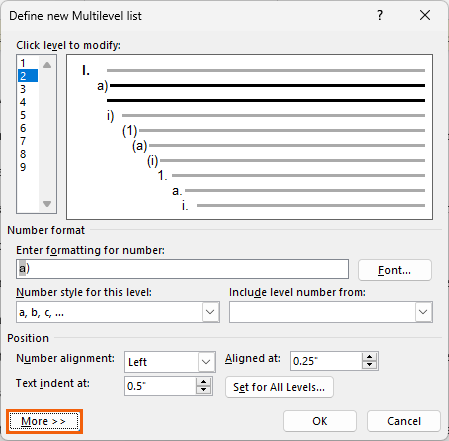The width and height of the screenshot is (449, 441).
Task: Open the Font... dialog
Action: pyautogui.click(x=395, y=270)
